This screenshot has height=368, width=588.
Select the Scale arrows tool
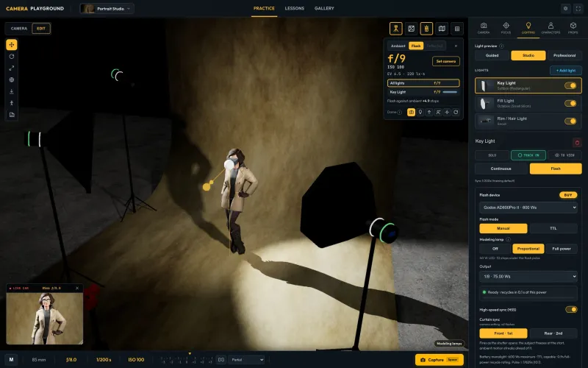point(12,68)
